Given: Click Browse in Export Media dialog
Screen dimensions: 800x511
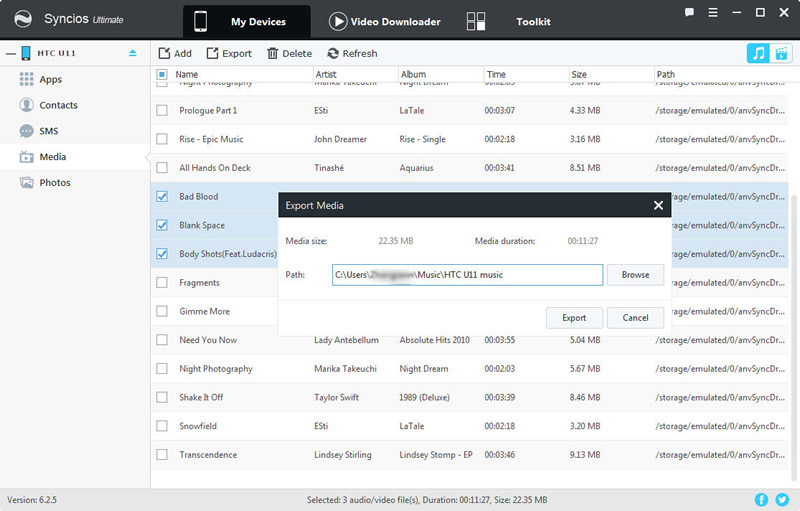Looking at the screenshot, I should pos(635,274).
